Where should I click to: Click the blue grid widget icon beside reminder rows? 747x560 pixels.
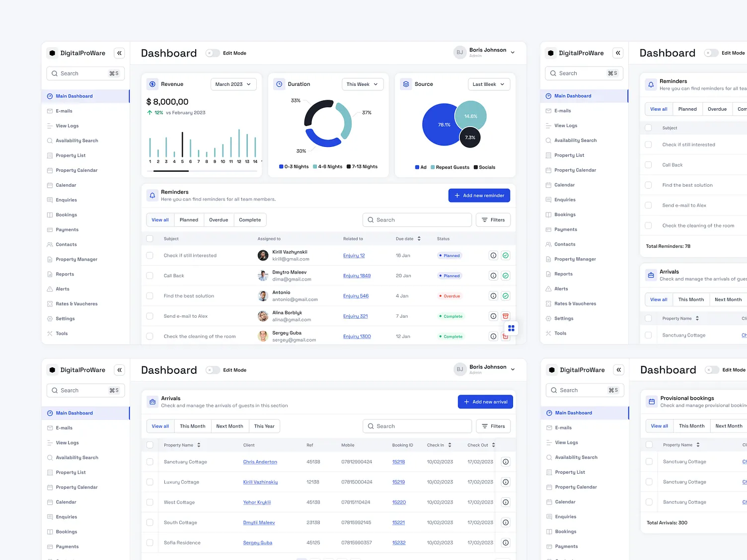click(x=511, y=328)
